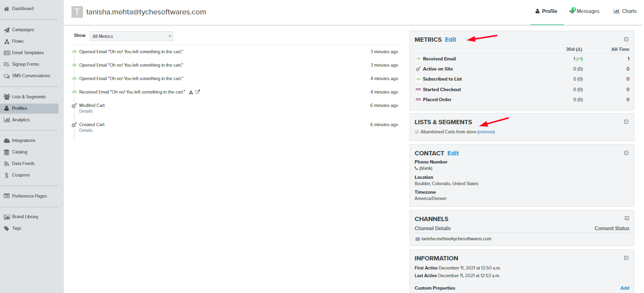Viewport: 644px width, 293px height.
Task: Click the America/Denver timezone value
Action: [x=431, y=199]
